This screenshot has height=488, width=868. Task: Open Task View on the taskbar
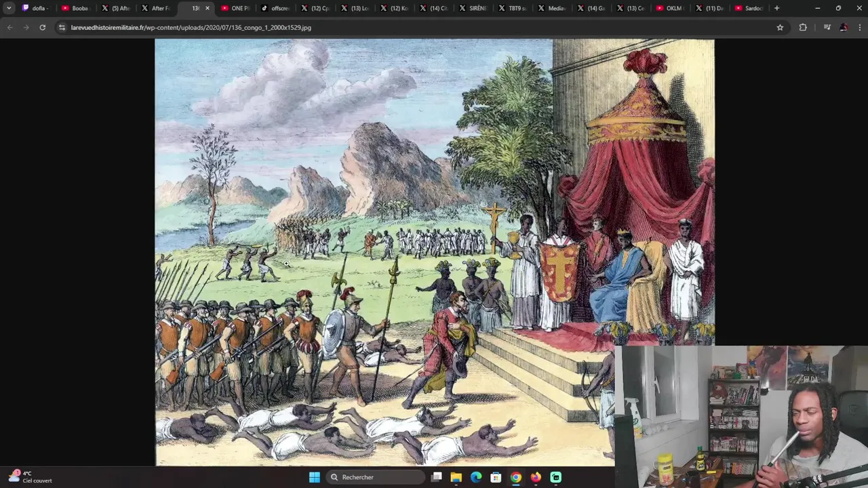point(437,477)
